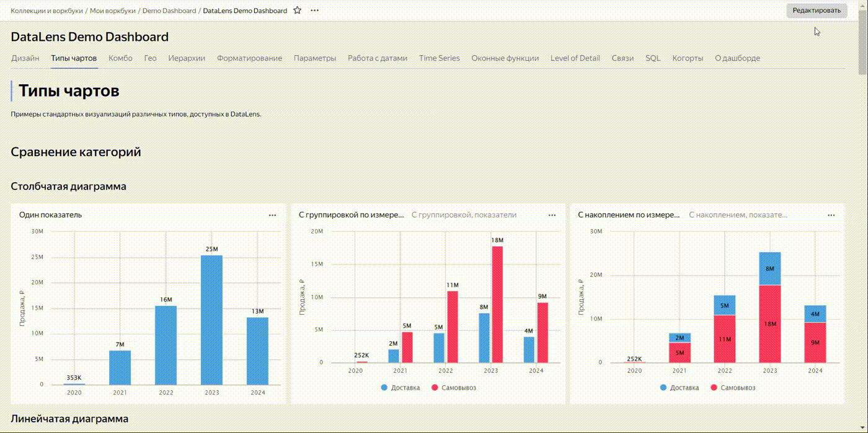Toggle the Самовывоз legend in grouped chart

[453, 388]
